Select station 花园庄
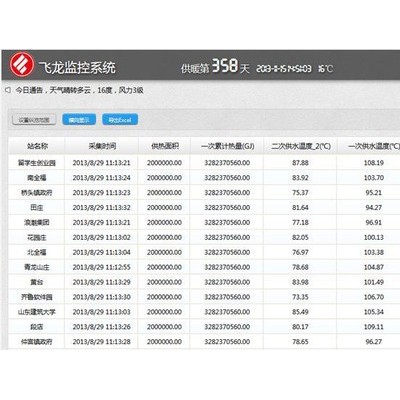Image resolution: width=400 pixels, height=400 pixels. (x=37, y=237)
